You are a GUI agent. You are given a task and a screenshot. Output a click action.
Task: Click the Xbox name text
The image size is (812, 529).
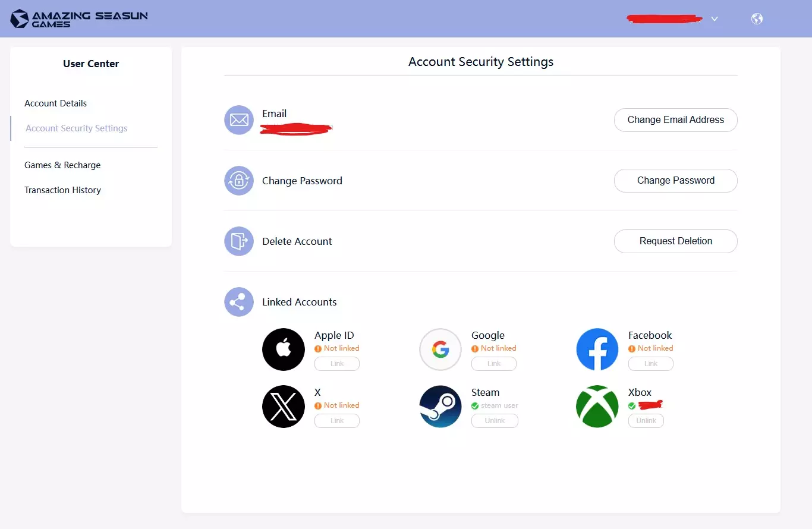640,392
